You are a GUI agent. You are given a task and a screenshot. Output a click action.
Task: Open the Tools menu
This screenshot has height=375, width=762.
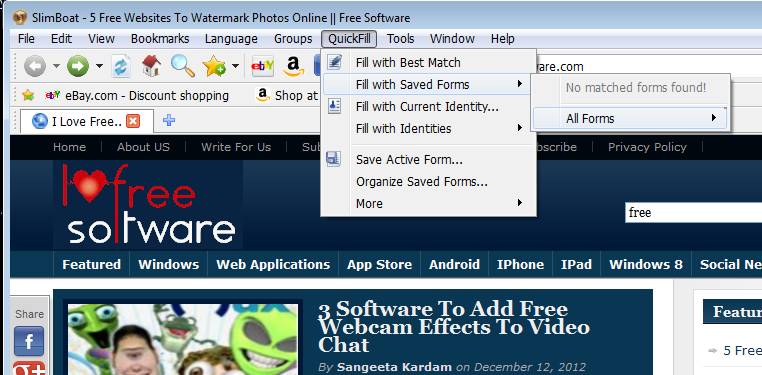click(x=400, y=38)
